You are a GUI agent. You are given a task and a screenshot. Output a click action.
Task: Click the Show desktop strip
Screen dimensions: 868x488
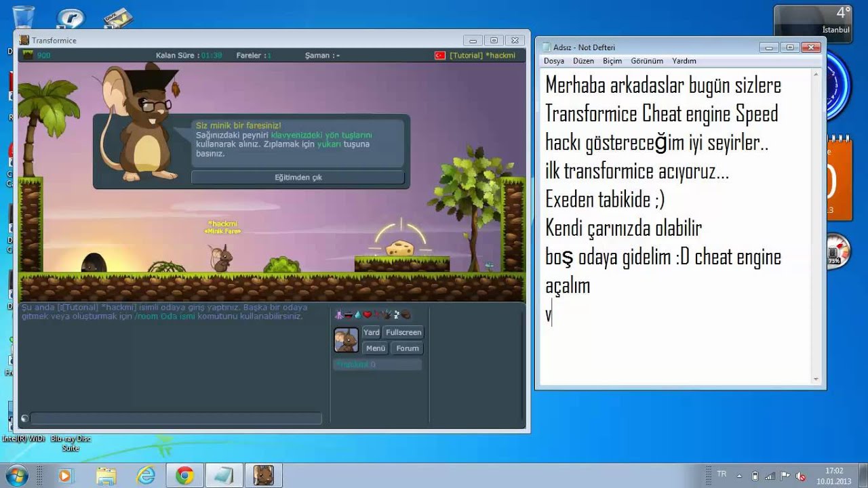(x=863, y=476)
